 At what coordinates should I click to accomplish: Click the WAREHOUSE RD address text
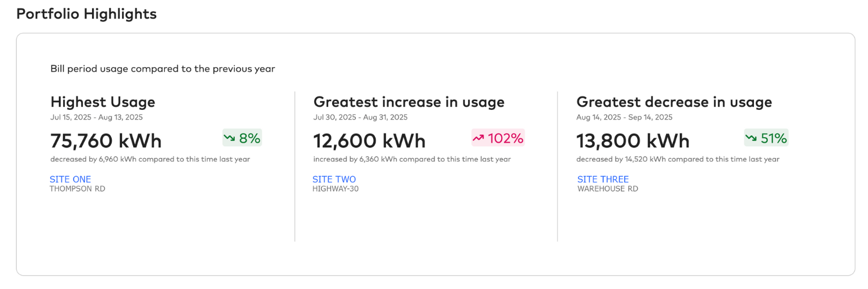(x=608, y=188)
